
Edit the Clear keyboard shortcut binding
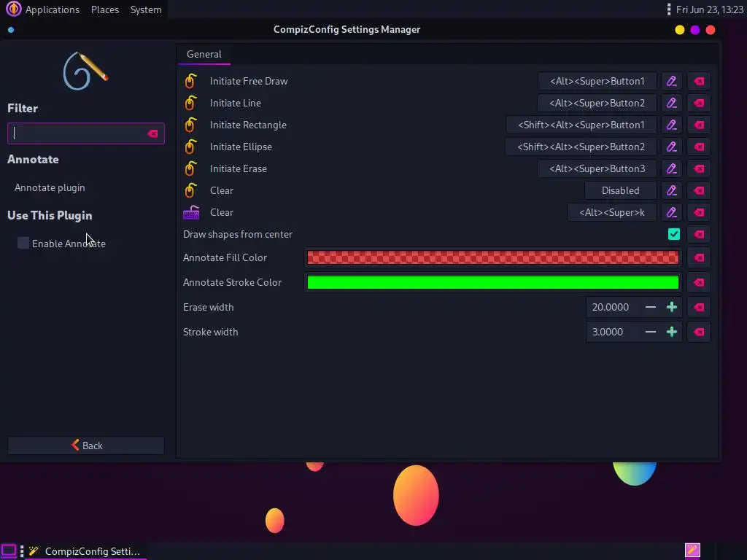coord(672,212)
